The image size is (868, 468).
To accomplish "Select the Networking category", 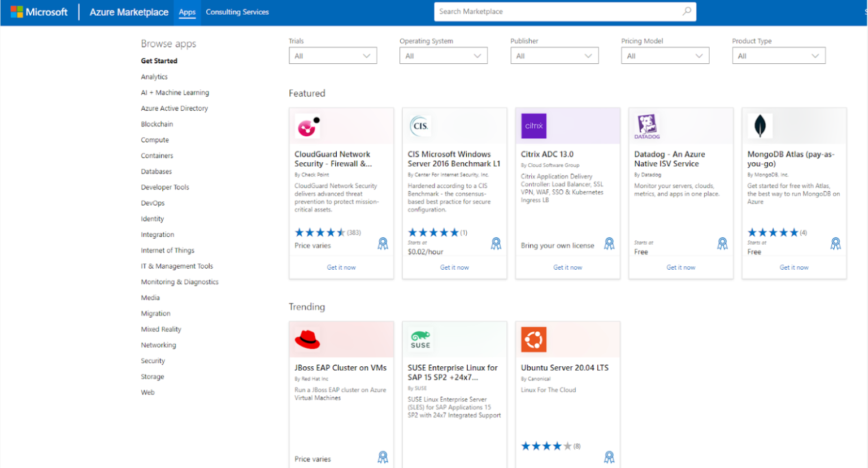I will tap(159, 345).
